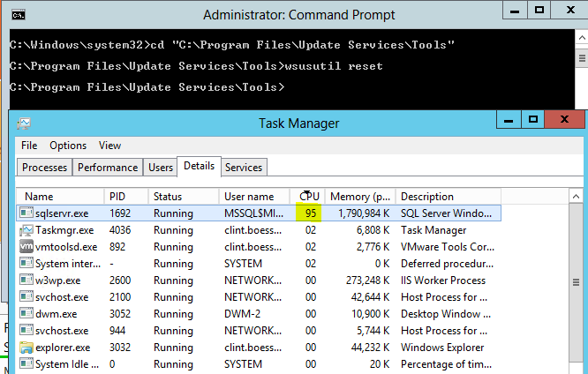Click the explorer.exe folder icon
Image resolution: width=588 pixels, height=374 pixels.
26,347
